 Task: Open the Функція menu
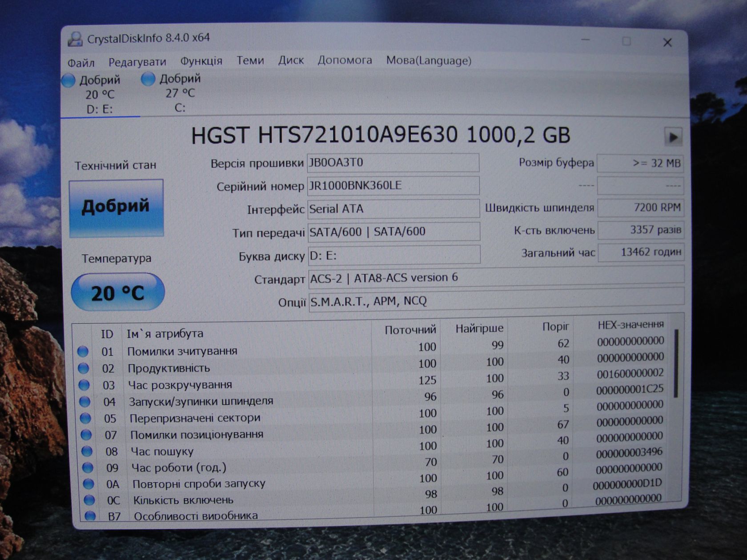tap(201, 61)
